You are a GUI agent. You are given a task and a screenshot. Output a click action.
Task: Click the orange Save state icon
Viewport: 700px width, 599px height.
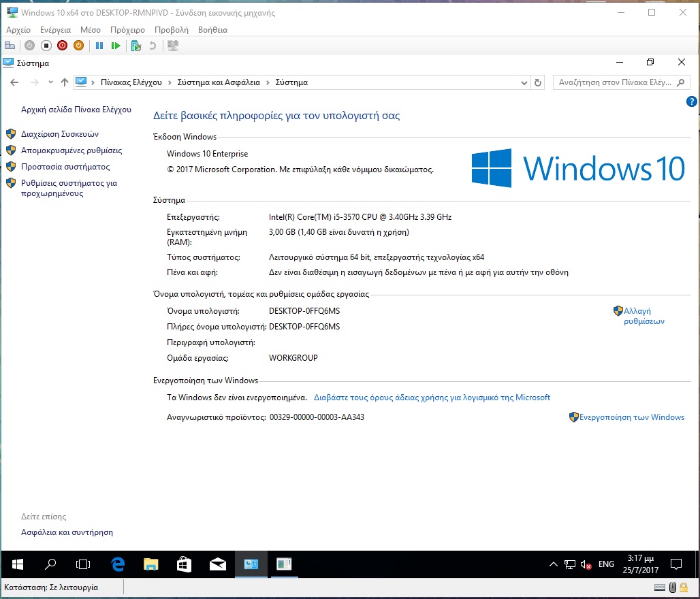pyautogui.click(x=78, y=46)
